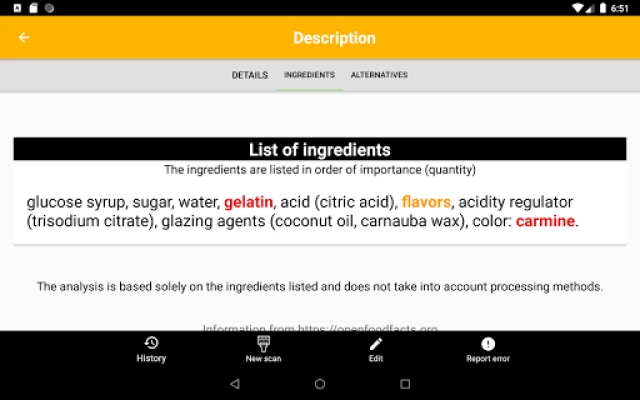Tap the Android home circle button
The width and height of the screenshot is (640, 400).
(320, 384)
